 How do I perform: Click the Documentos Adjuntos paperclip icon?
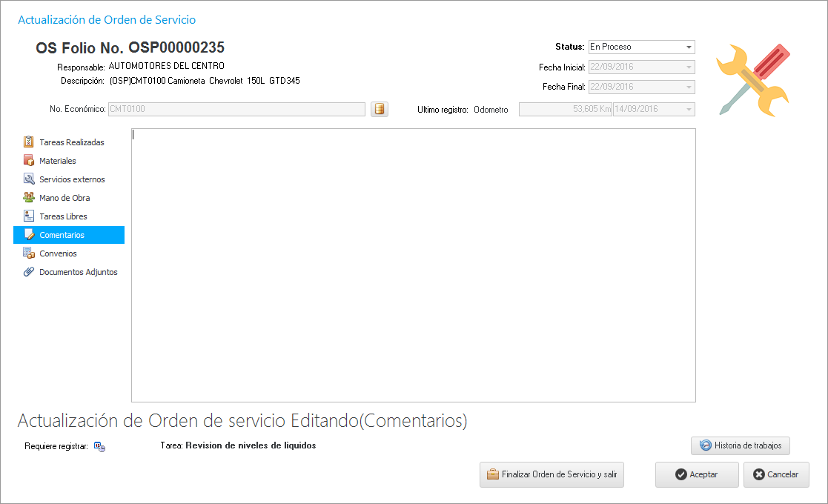(29, 272)
